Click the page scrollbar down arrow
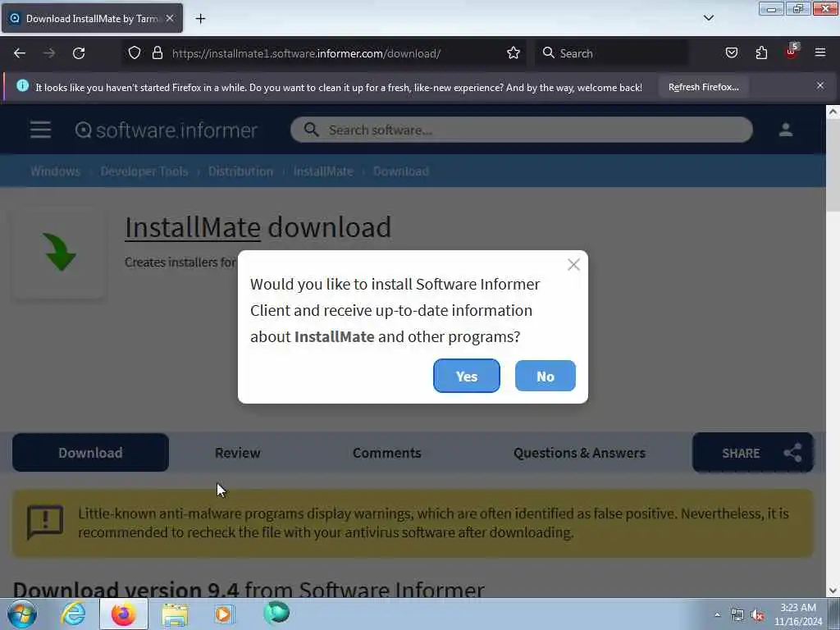This screenshot has width=840, height=630. tap(833, 591)
